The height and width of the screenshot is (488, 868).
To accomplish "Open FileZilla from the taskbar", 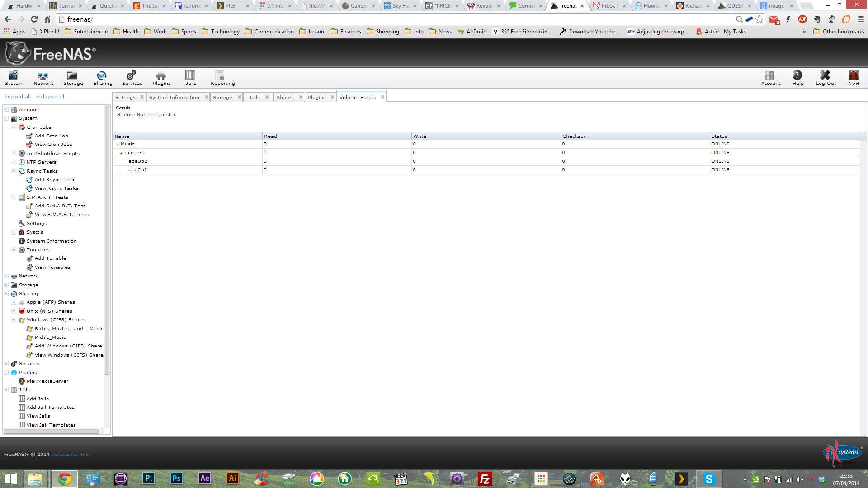I will click(485, 479).
